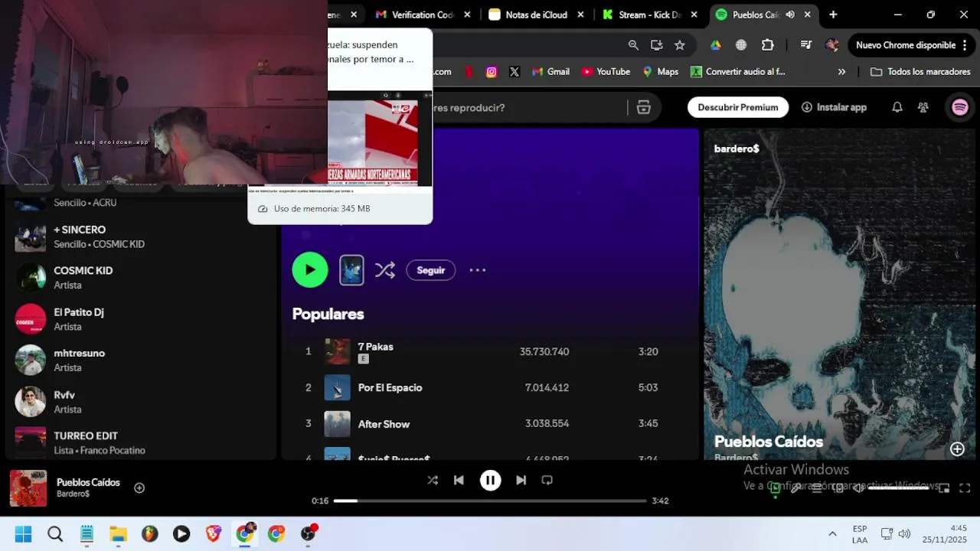
Task: Click Nuevo Chrome disponible update button
Action: coord(910,45)
